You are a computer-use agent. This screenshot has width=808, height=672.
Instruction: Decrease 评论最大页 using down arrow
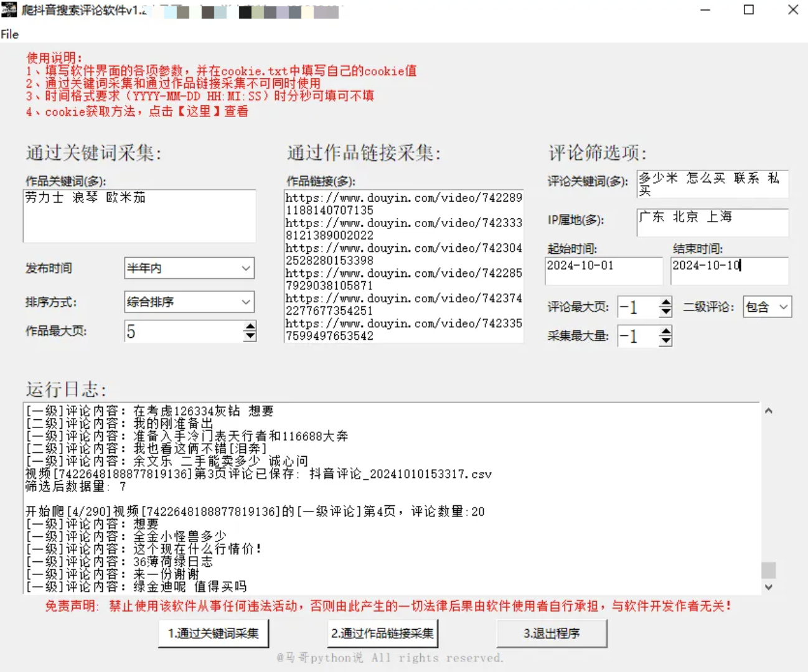pos(665,312)
